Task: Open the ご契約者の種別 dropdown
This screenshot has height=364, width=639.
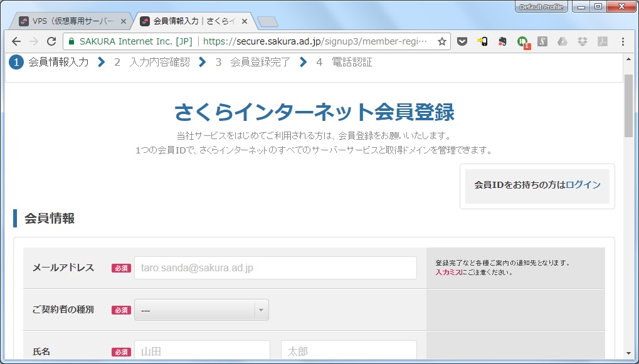Action: (201, 310)
